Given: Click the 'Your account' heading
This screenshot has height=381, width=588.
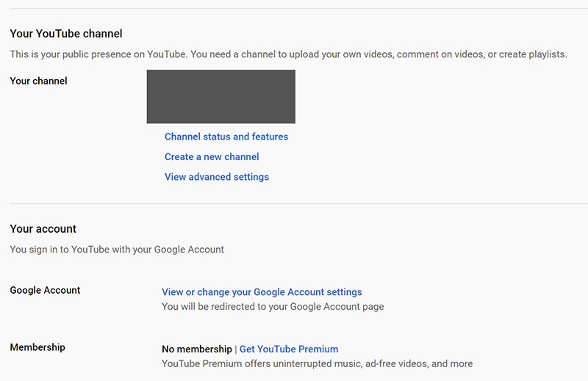Looking at the screenshot, I should pos(43,229).
